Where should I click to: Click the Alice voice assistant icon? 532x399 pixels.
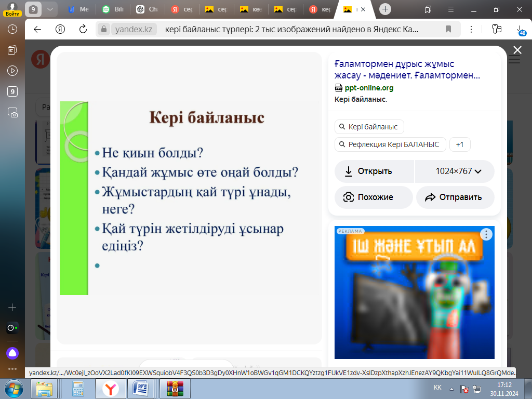[x=12, y=353]
